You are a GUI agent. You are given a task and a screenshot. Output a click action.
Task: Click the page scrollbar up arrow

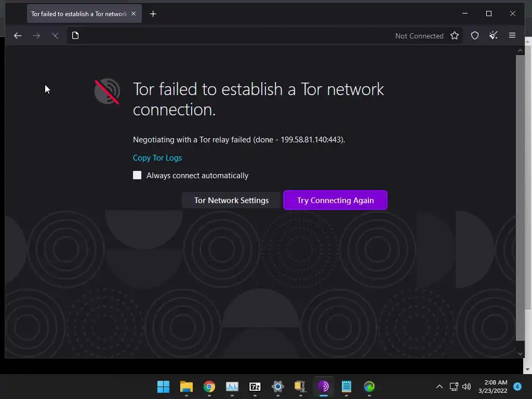click(x=520, y=50)
